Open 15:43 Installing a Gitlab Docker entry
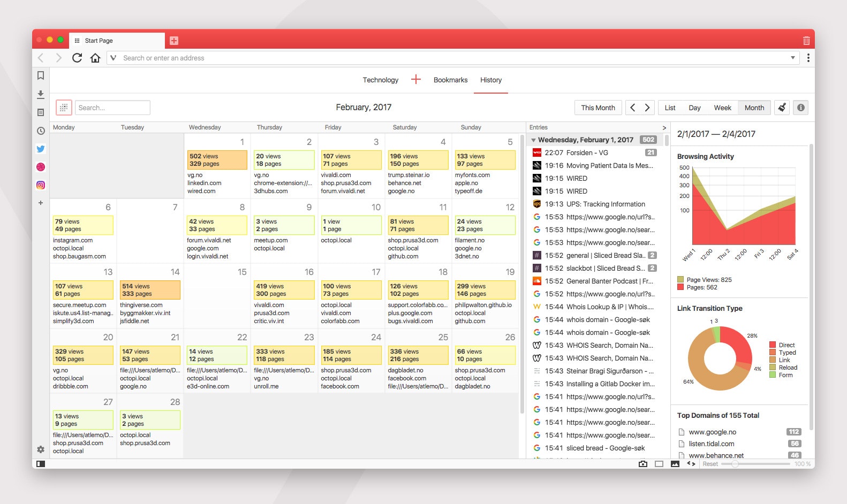This screenshot has height=504, width=847. point(594,384)
